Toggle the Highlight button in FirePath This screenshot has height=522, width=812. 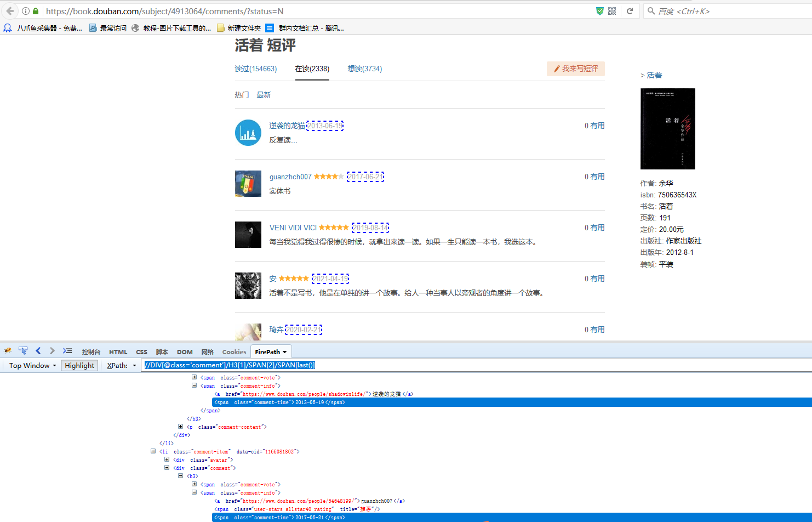(x=79, y=366)
